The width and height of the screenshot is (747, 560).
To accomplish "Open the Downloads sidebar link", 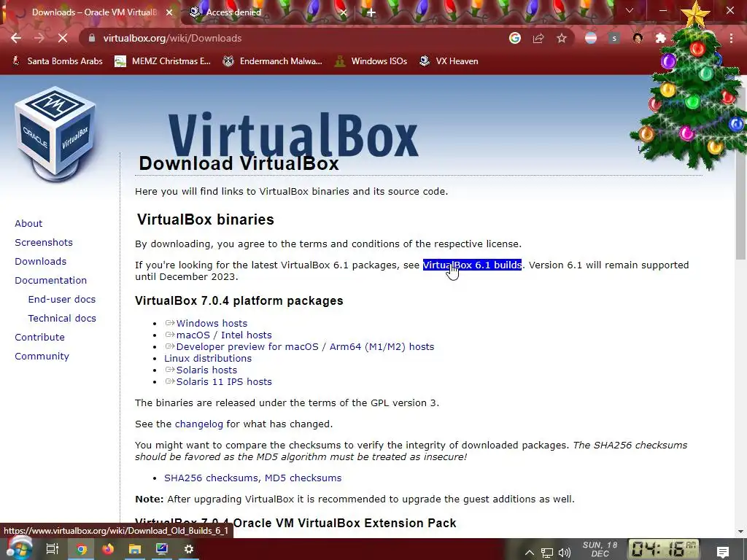I will click(41, 262).
